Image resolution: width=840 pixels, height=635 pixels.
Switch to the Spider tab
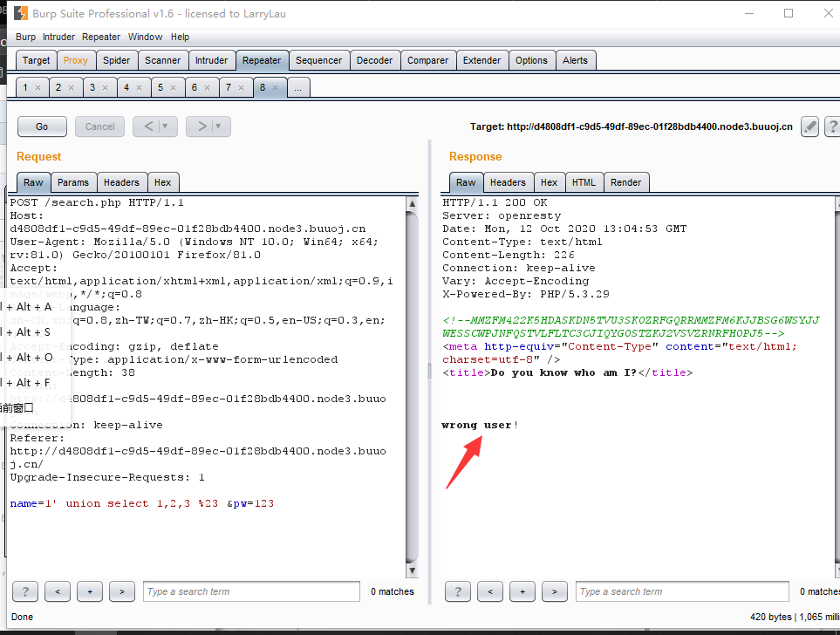click(x=116, y=60)
